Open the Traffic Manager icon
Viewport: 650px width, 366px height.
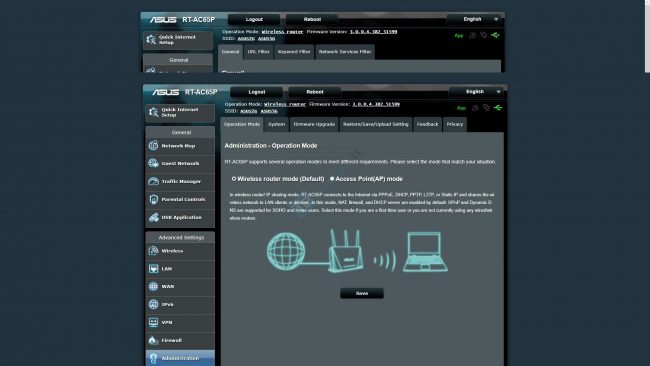point(153,181)
